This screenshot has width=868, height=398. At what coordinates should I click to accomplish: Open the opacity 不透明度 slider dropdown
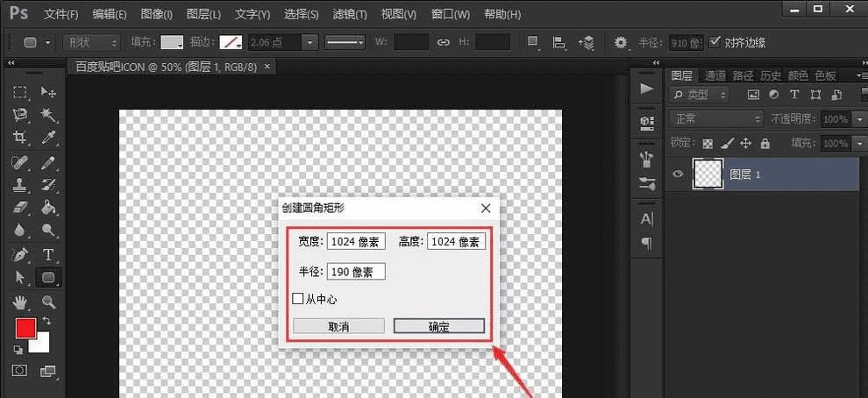(x=860, y=119)
